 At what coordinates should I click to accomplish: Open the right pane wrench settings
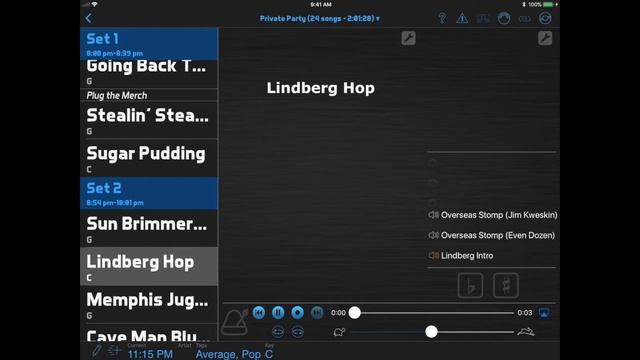(x=545, y=38)
